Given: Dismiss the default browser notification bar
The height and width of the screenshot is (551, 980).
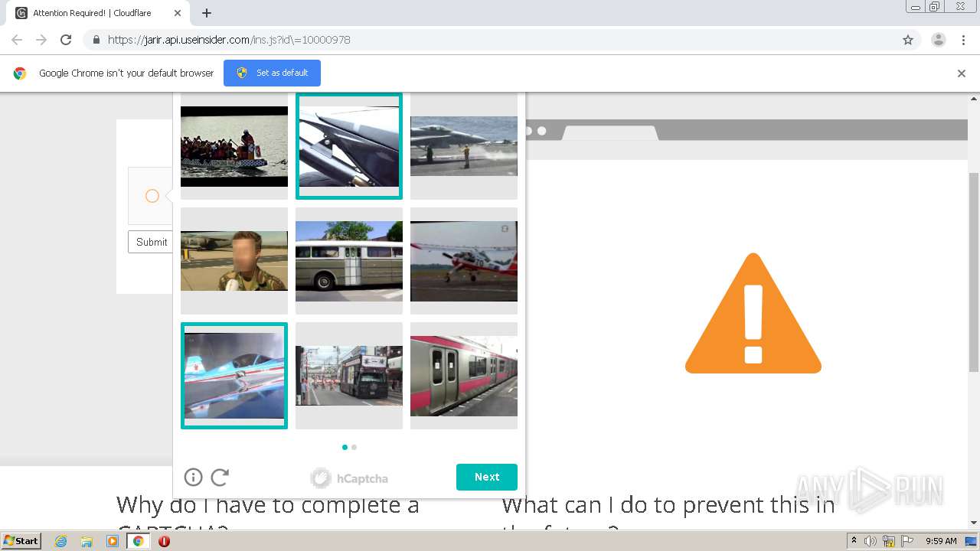Looking at the screenshot, I should tap(962, 73).
